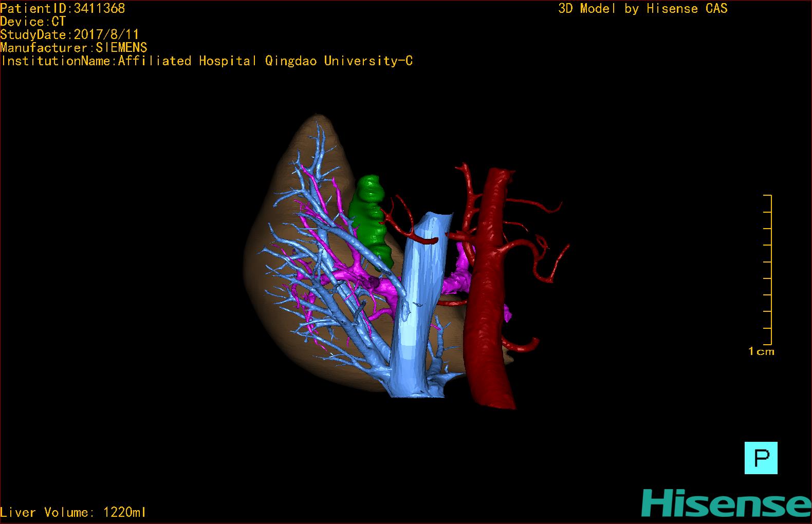Screen dimensions: 812x524
Task: Click the InstitutionName Affiliated Hospital Qingdao text
Action: coord(207,61)
